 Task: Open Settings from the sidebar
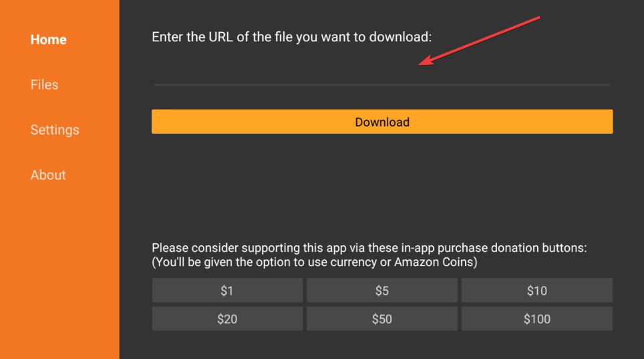(x=55, y=130)
